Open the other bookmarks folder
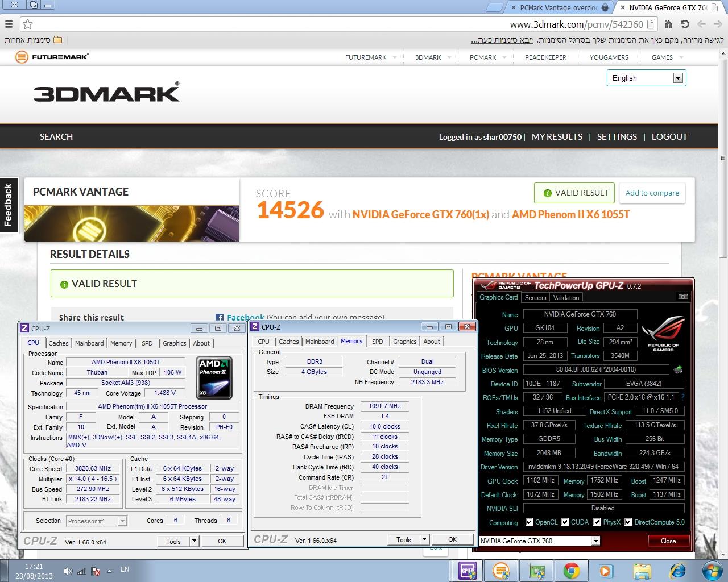 [33, 40]
